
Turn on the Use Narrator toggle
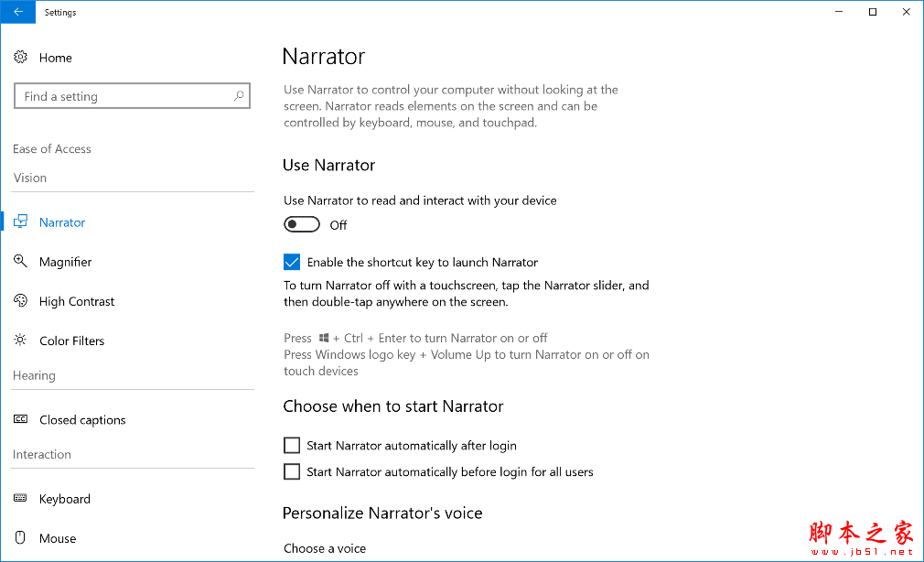302,225
